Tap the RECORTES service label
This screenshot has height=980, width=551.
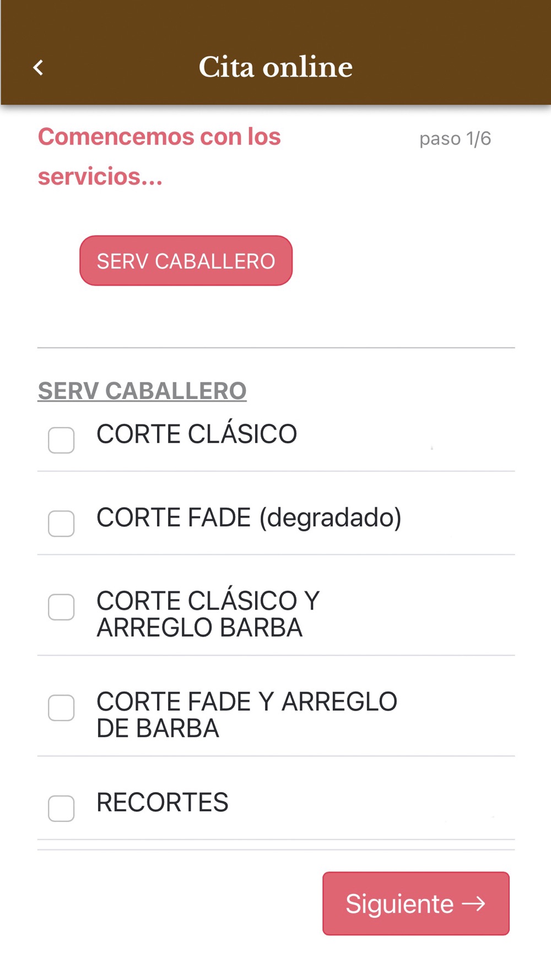[x=163, y=803]
